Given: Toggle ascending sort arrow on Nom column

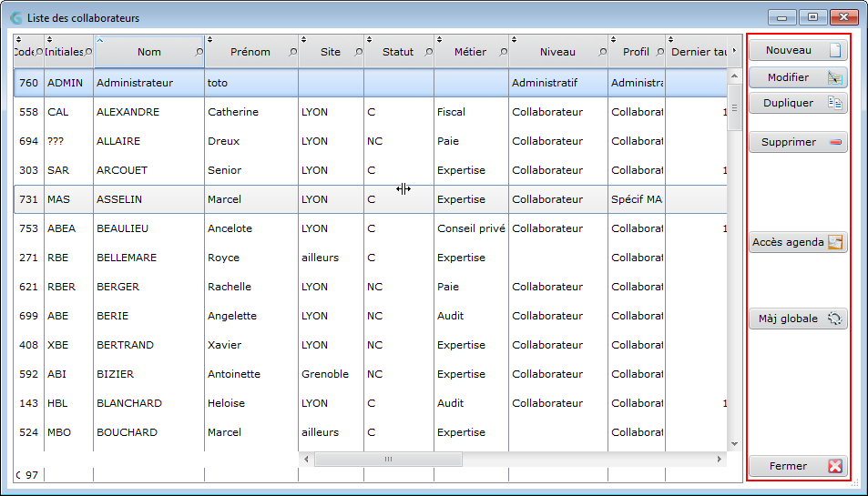Looking at the screenshot, I should coord(99,39).
